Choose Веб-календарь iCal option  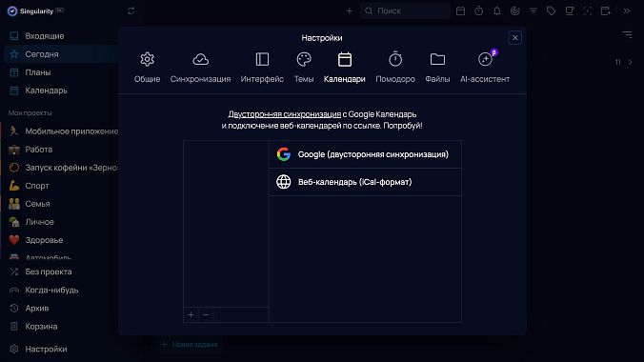click(365, 182)
